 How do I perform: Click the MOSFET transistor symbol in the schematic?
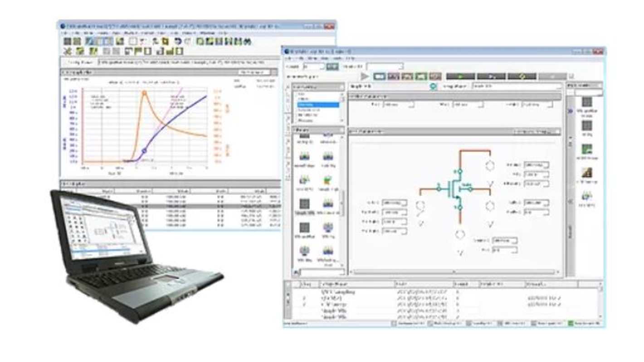click(456, 188)
